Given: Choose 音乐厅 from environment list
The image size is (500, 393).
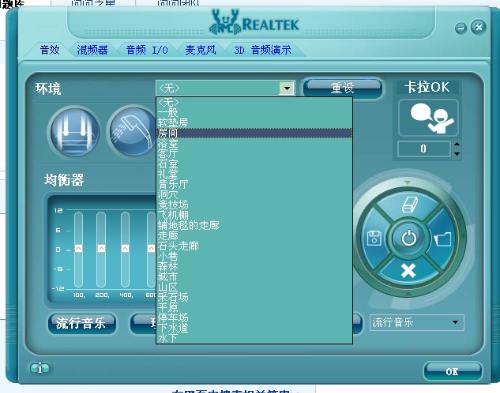Looking at the screenshot, I should (173, 184).
